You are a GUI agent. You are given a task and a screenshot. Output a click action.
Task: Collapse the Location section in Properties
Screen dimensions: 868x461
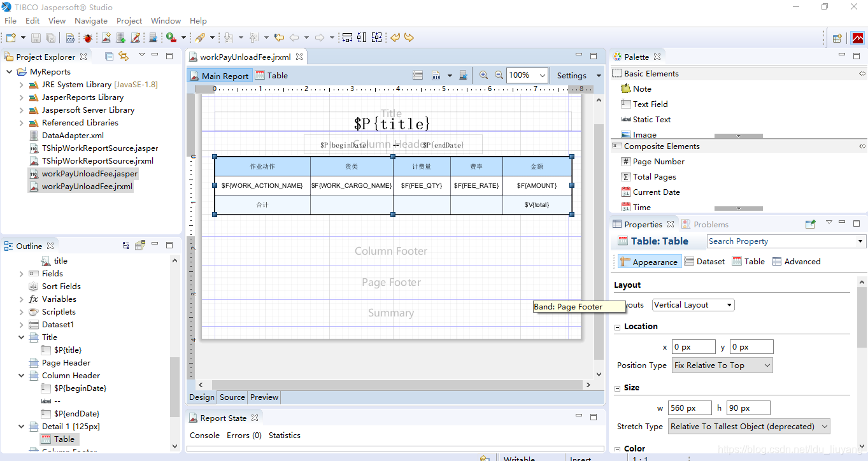[617, 327]
